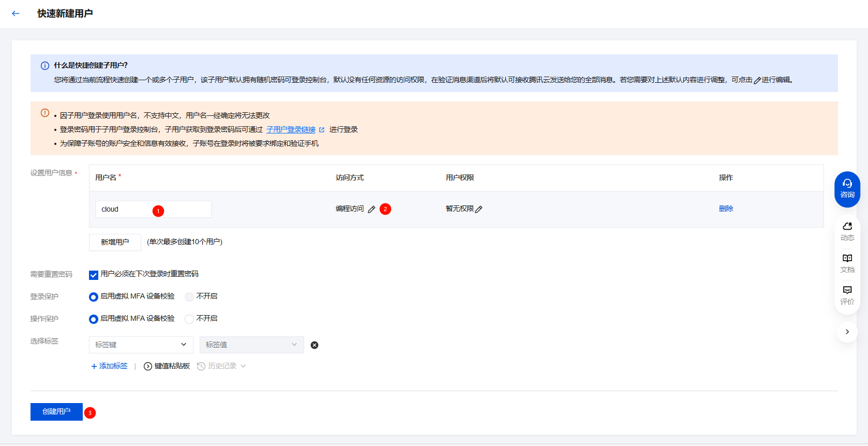Open the 咨询 customer service button
The width and height of the screenshot is (868, 446).
tap(847, 189)
